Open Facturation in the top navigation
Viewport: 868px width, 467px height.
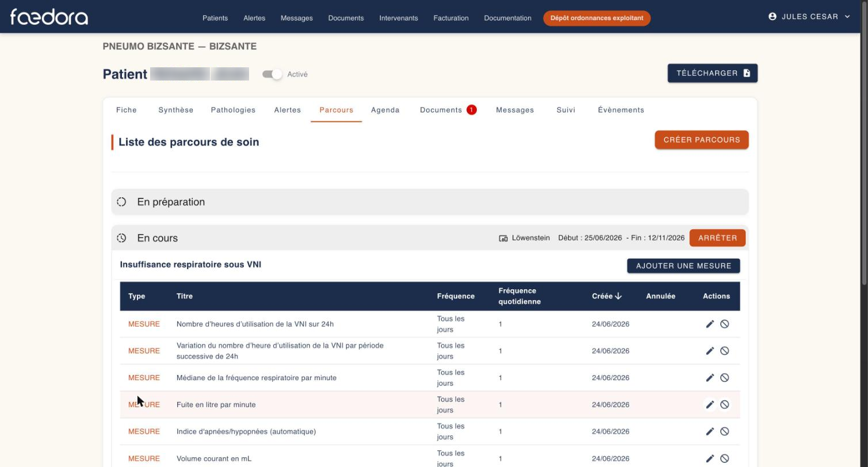(451, 18)
